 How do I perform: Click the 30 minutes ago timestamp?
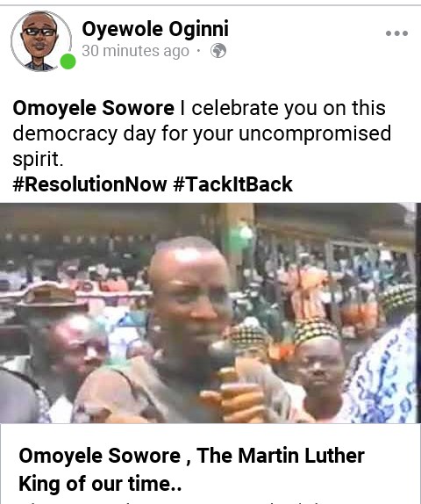[x=135, y=51]
